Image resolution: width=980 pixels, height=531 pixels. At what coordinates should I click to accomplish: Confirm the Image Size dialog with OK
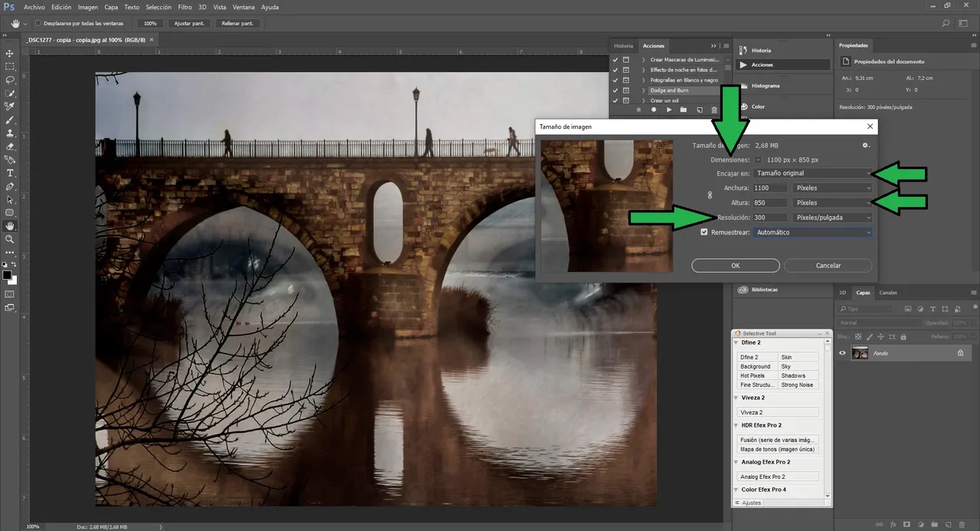[x=735, y=265]
